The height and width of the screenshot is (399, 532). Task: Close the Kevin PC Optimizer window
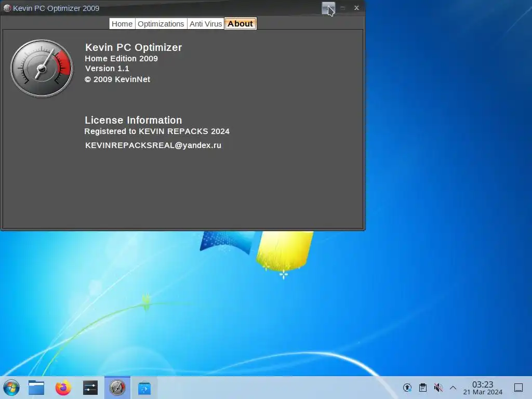[356, 8]
